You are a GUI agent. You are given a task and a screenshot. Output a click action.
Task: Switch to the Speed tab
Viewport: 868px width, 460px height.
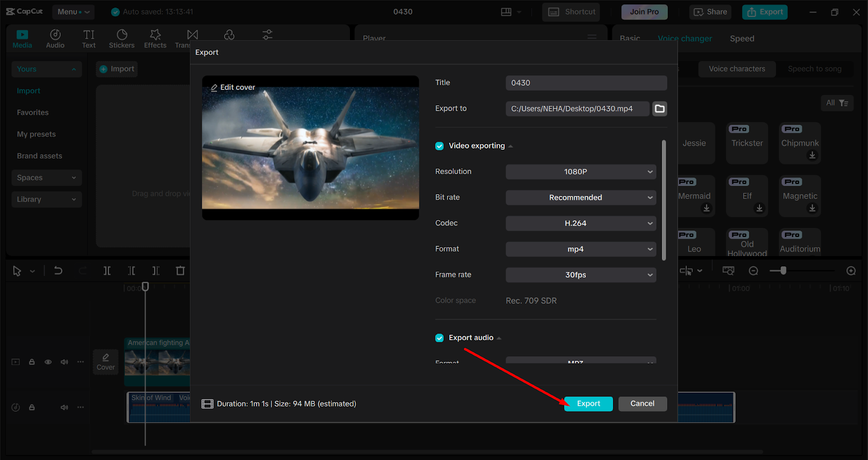click(x=742, y=39)
